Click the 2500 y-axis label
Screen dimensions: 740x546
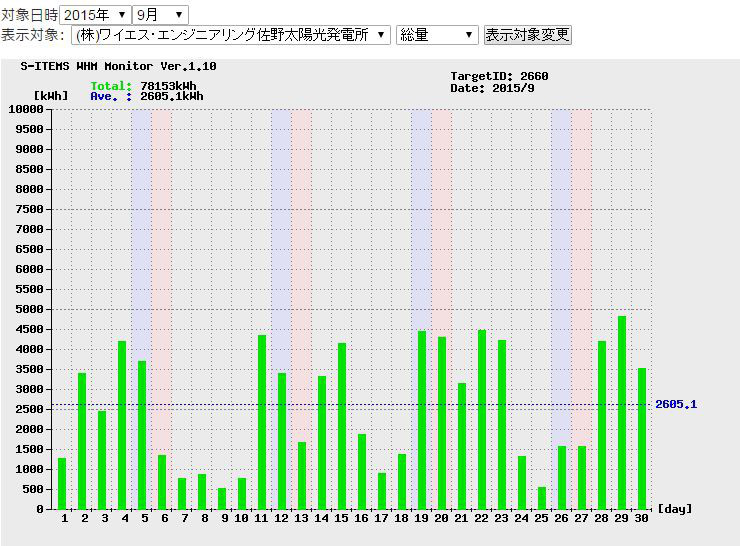click(x=29, y=409)
